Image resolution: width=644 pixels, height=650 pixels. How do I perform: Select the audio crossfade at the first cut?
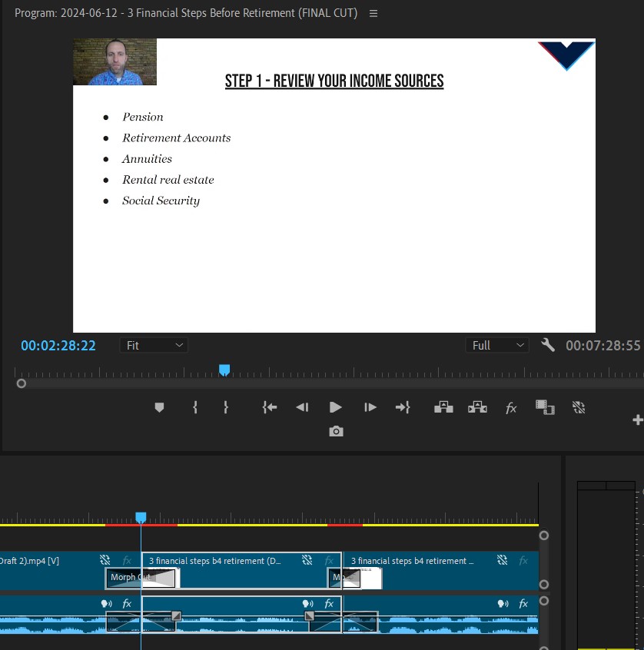coord(141,622)
